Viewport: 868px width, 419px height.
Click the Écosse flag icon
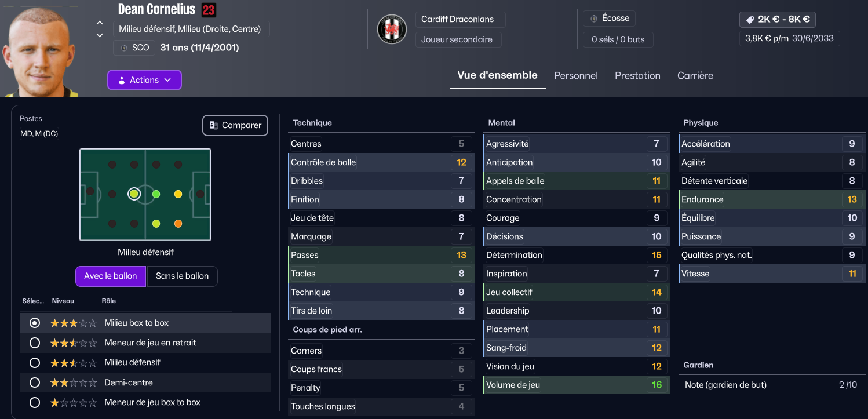[x=594, y=19]
